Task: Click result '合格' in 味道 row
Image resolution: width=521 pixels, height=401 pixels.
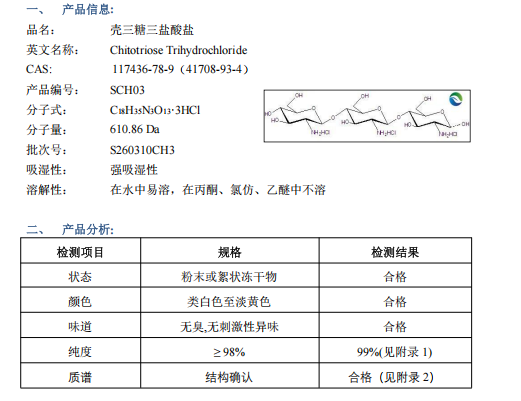Action: [395, 327]
